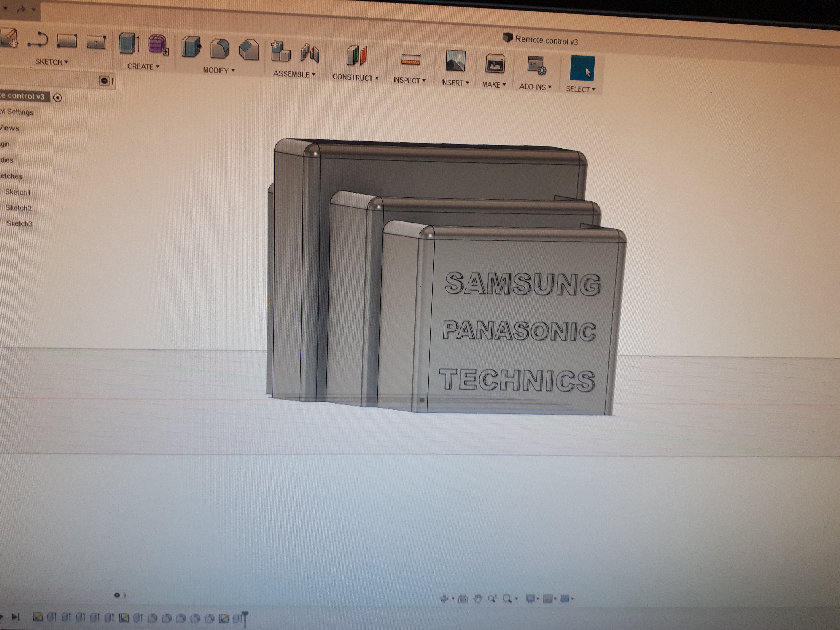Image resolution: width=840 pixels, height=630 pixels.
Task: Click the Offset Plane construct icon
Action: [x=356, y=56]
